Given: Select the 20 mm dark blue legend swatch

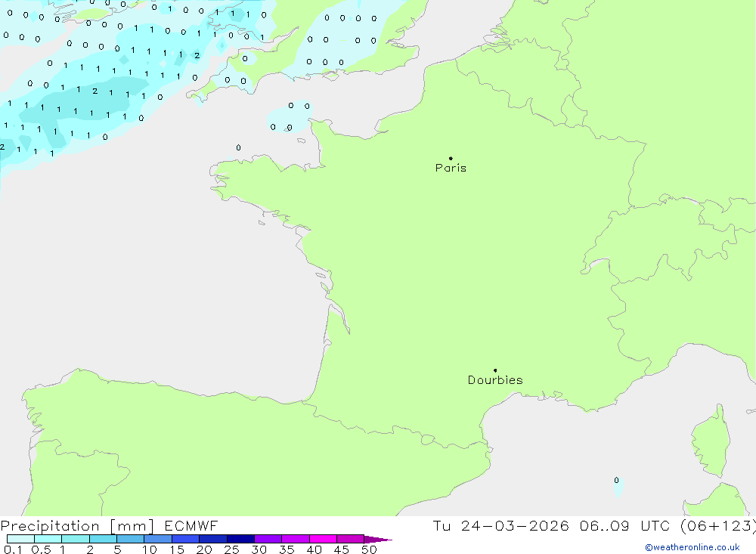Looking at the screenshot, I should (x=212, y=539).
